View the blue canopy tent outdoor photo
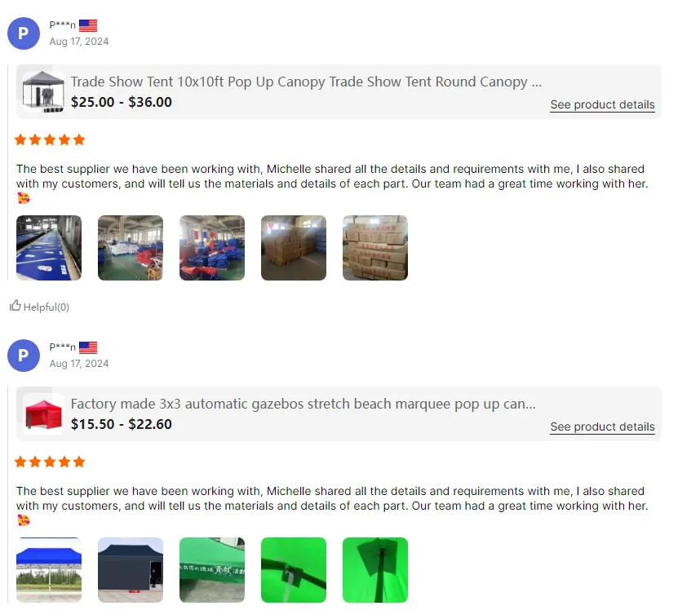 pyautogui.click(x=49, y=570)
